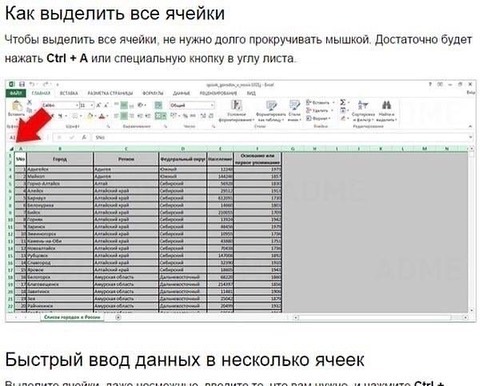Click the Name Box showing A1

tap(24, 137)
